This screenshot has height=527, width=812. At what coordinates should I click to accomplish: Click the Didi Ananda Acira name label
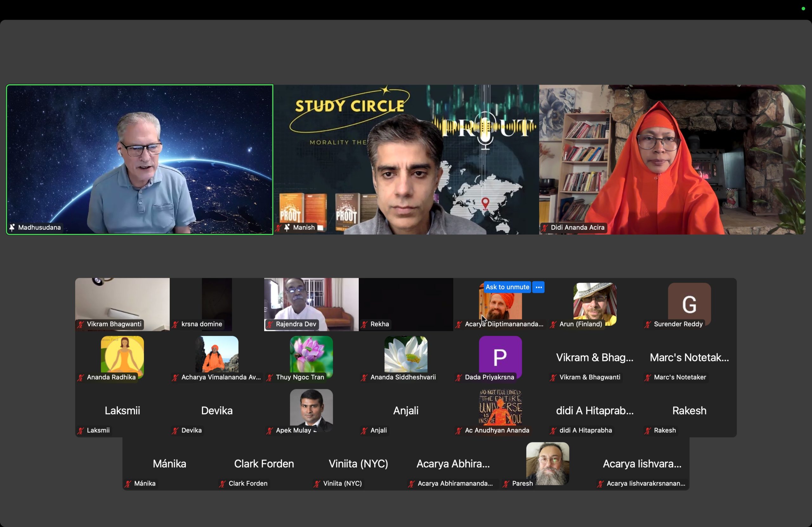577,227
